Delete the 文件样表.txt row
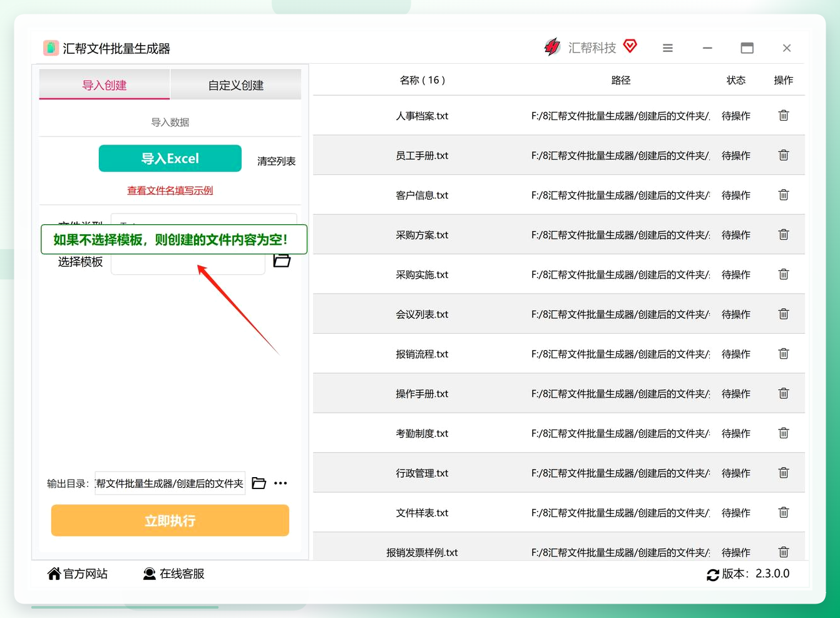Image resolution: width=840 pixels, height=618 pixels. click(783, 512)
